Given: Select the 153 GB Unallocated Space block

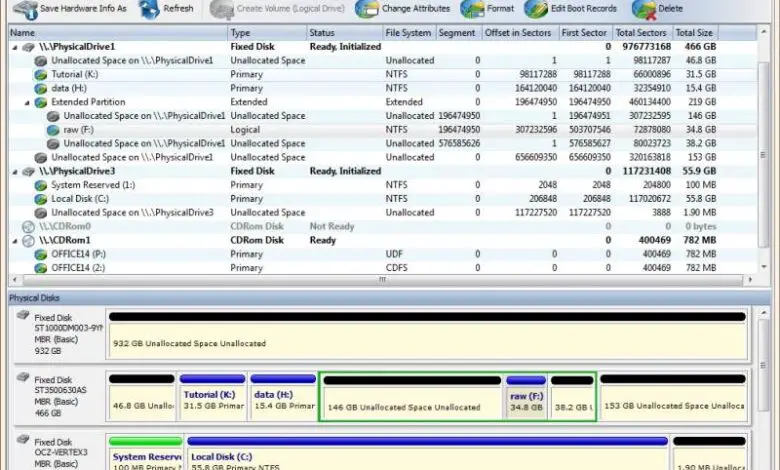Looking at the screenshot, I should pos(673,397).
